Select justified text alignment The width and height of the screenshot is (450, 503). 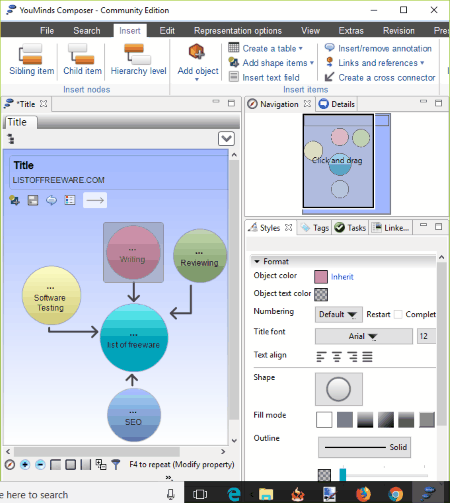click(x=367, y=357)
